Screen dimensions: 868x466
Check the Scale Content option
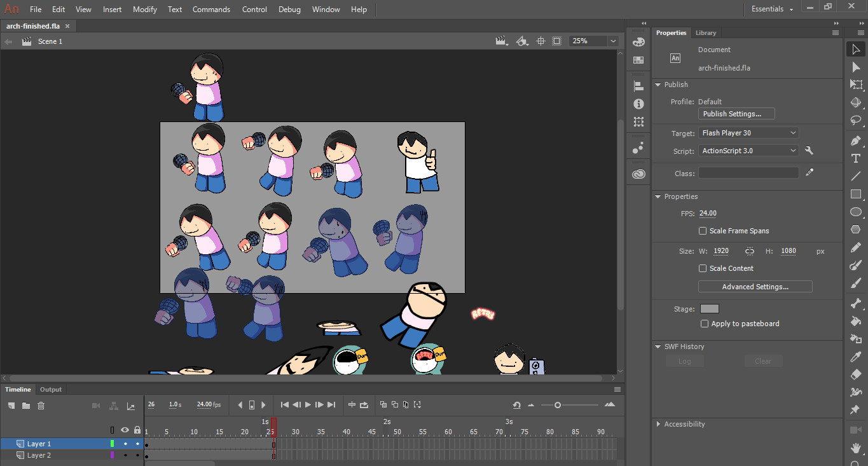click(x=703, y=268)
